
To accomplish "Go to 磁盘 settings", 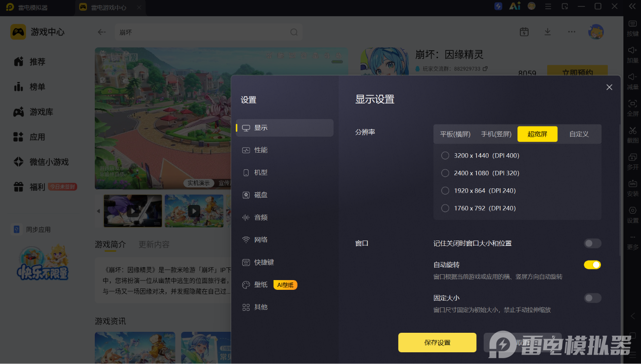I will click(x=285, y=195).
